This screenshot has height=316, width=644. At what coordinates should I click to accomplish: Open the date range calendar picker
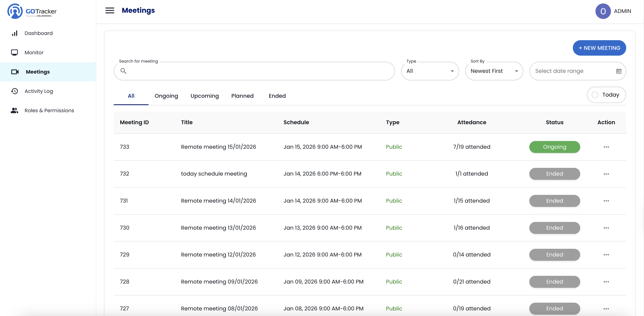click(619, 71)
